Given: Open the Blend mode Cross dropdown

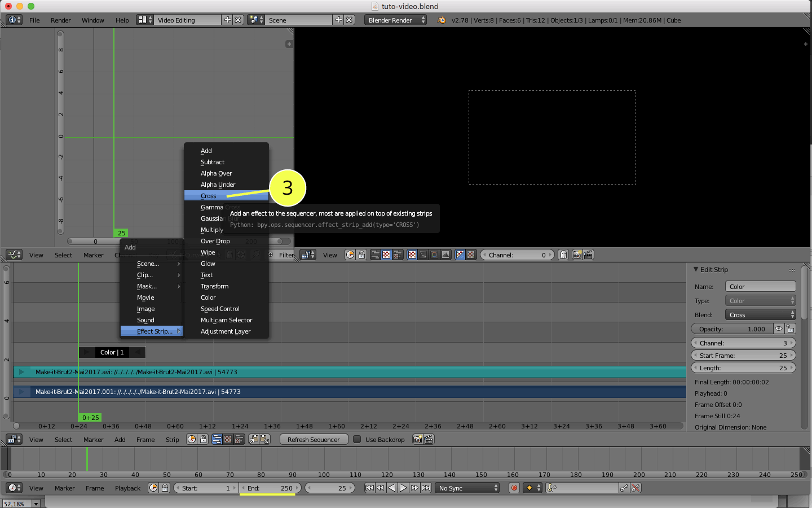Looking at the screenshot, I should pos(760,315).
